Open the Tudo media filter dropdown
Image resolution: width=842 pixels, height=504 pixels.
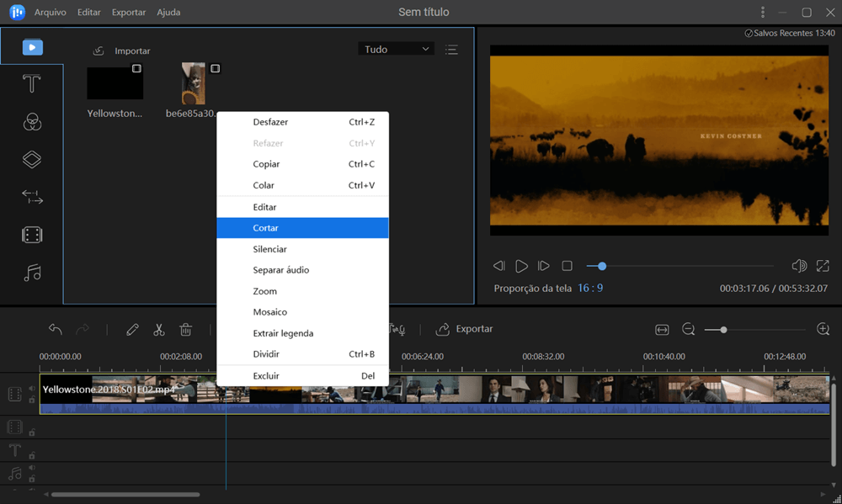(397, 49)
